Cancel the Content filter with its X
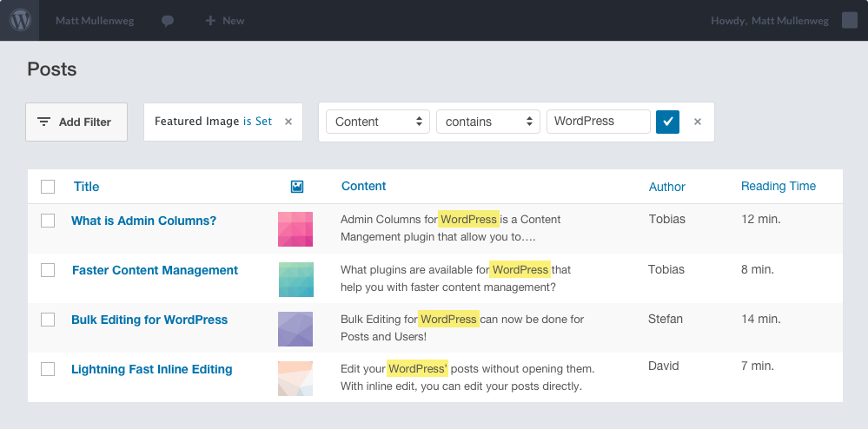The height and width of the screenshot is (429, 868). coord(698,122)
